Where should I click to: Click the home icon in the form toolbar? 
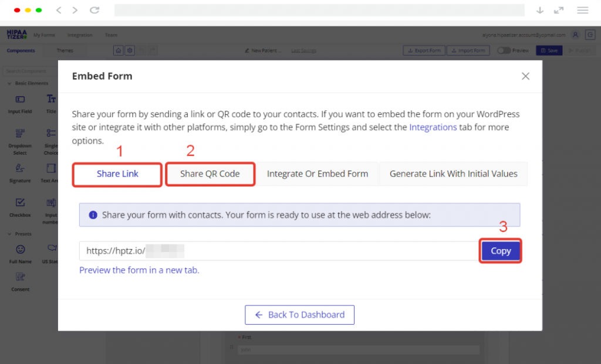(x=118, y=50)
